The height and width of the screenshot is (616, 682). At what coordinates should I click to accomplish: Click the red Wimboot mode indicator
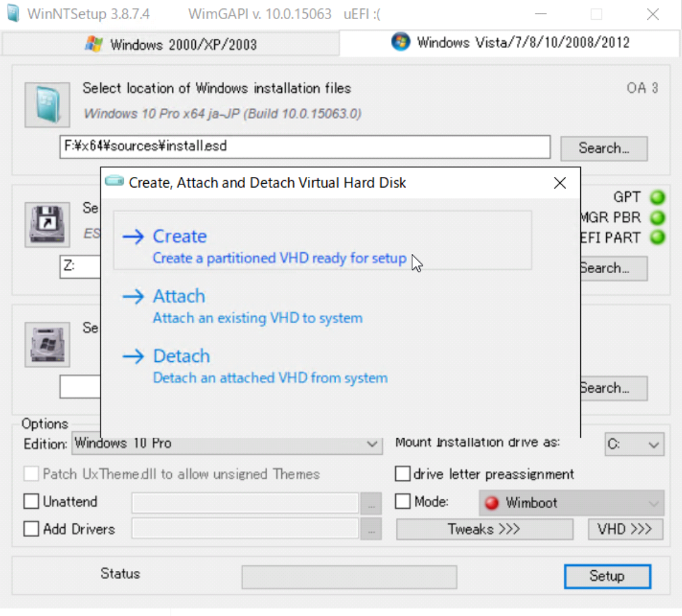click(x=492, y=503)
